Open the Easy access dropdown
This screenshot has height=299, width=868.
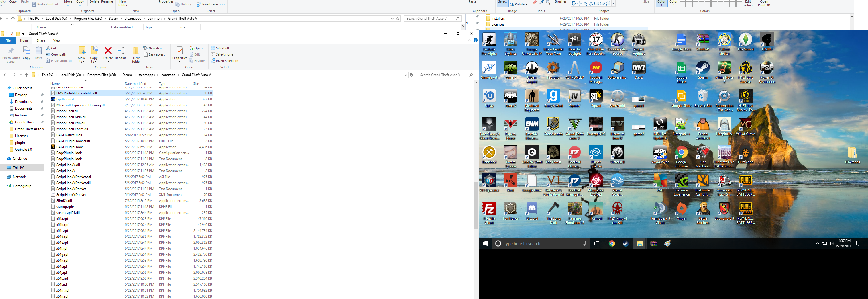click(155, 55)
